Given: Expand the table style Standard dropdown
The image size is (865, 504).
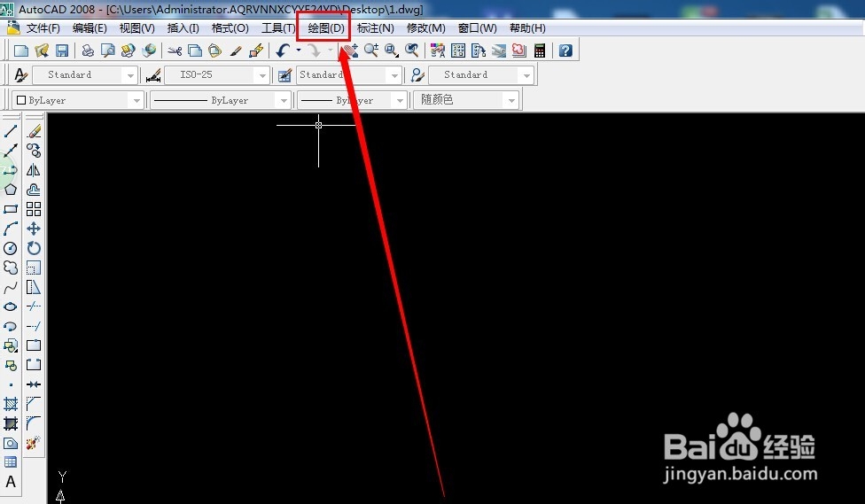Looking at the screenshot, I should [x=394, y=75].
